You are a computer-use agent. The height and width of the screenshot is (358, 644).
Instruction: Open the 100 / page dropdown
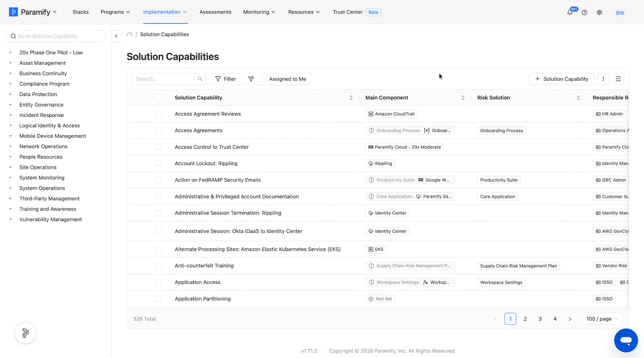[602, 319]
